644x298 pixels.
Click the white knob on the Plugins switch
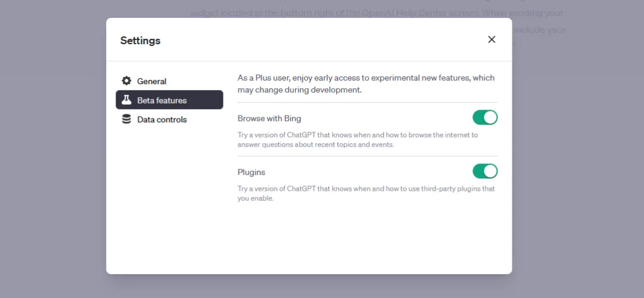[x=490, y=172]
